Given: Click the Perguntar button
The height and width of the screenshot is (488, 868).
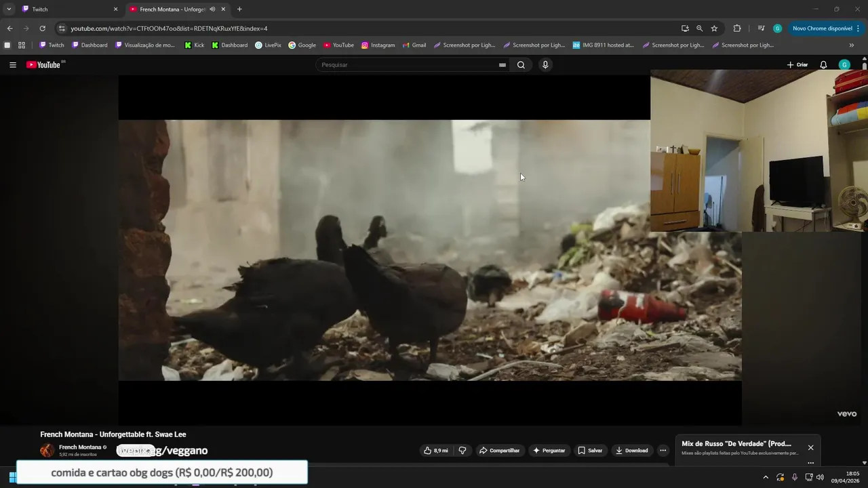Looking at the screenshot, I should [x=549, y=451].
